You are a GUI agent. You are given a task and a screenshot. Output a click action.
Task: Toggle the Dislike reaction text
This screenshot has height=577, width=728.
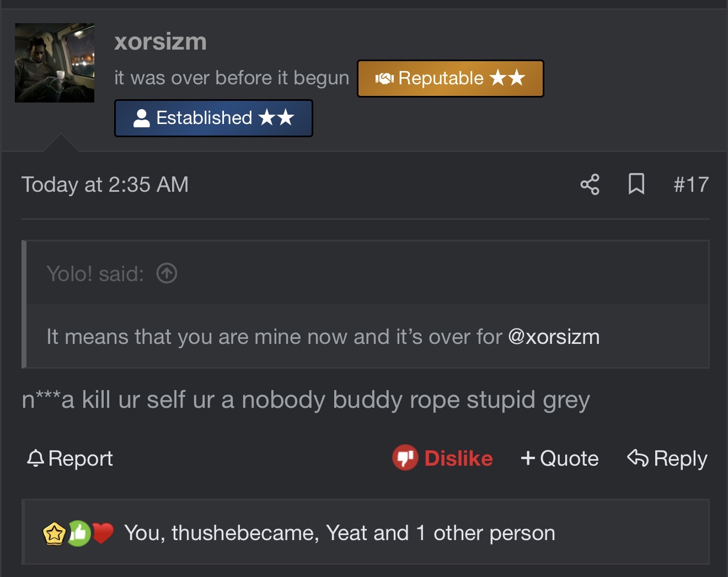(458, 458)
